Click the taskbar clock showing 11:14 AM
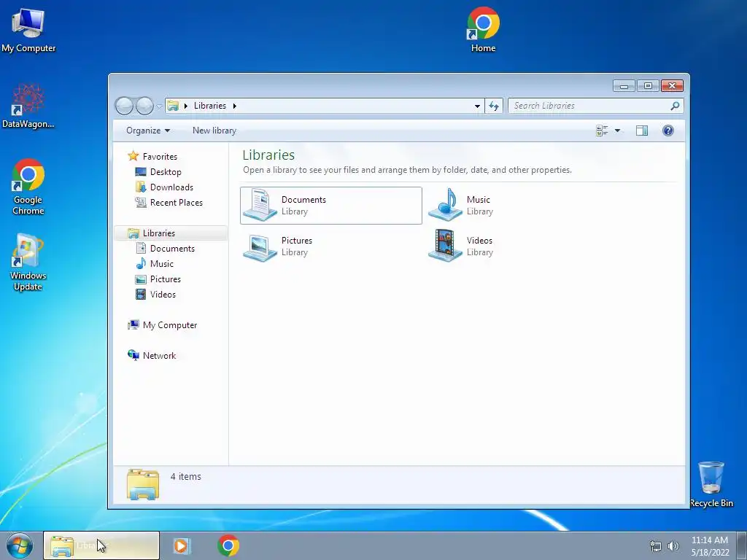This screenshot has width=747, height=560. point(710,545)
